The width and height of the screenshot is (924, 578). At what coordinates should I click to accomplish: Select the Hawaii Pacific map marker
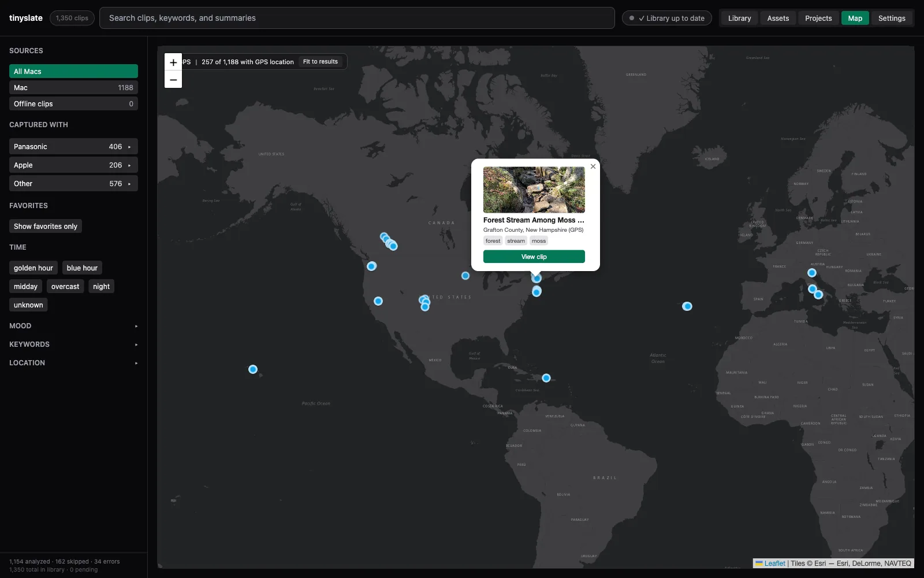[253, 369]
